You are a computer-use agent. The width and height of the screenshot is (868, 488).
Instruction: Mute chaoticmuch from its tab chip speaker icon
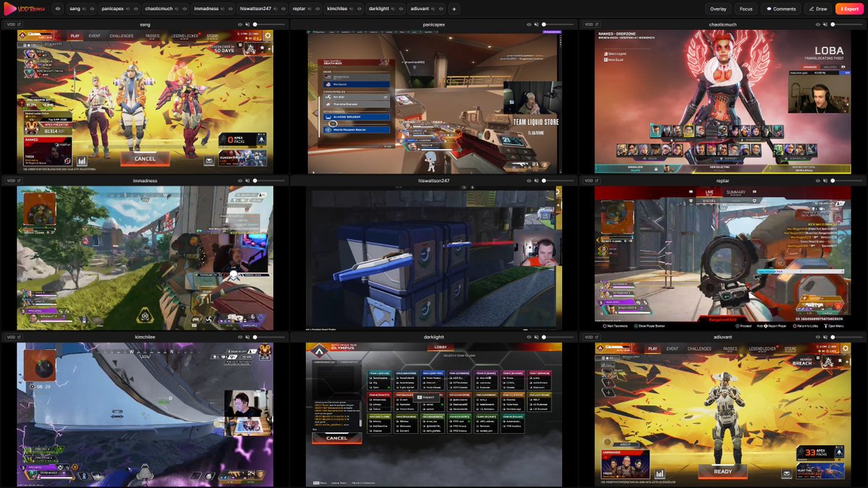176,9
